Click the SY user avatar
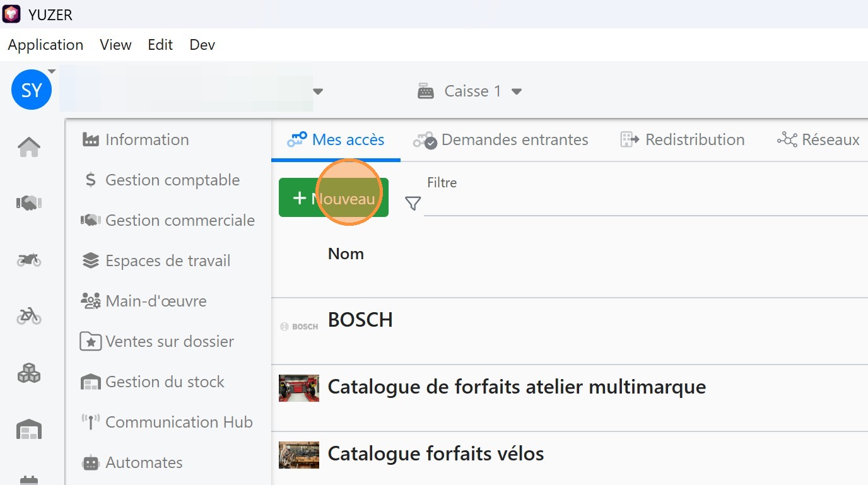 tap(31, 90)
